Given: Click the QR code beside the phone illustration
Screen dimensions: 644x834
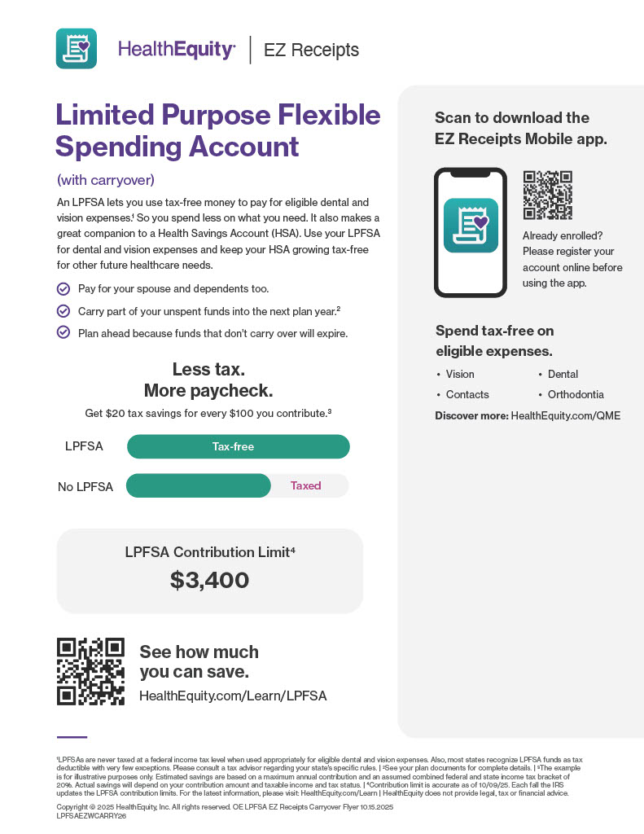Looking at the screenshot, I should tap(547, 195).
